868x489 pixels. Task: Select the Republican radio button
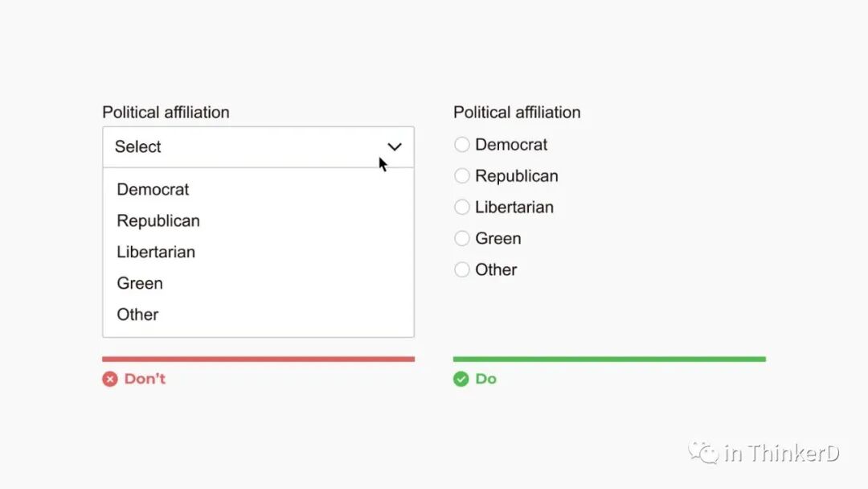462,176
